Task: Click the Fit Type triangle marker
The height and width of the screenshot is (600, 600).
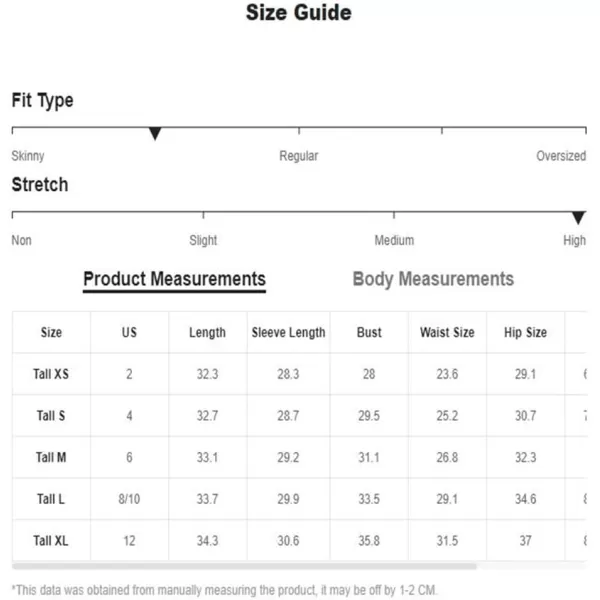Action: click(x=155, y=134)
